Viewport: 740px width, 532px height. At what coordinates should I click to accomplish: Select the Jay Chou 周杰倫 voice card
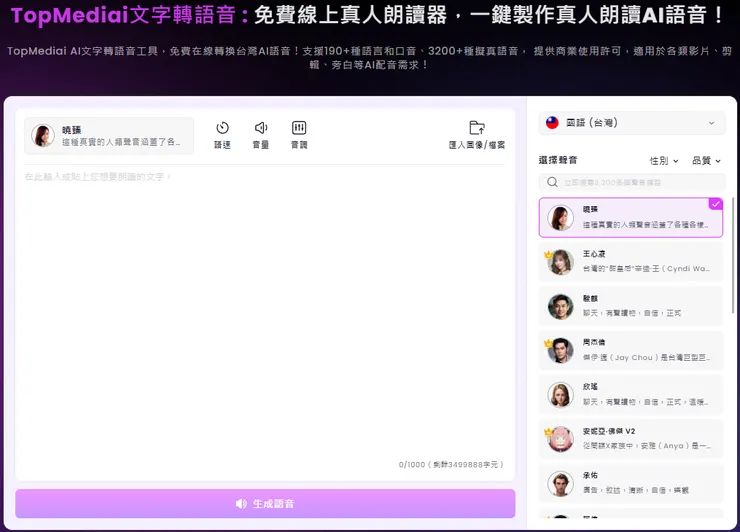tap(631, 350)
